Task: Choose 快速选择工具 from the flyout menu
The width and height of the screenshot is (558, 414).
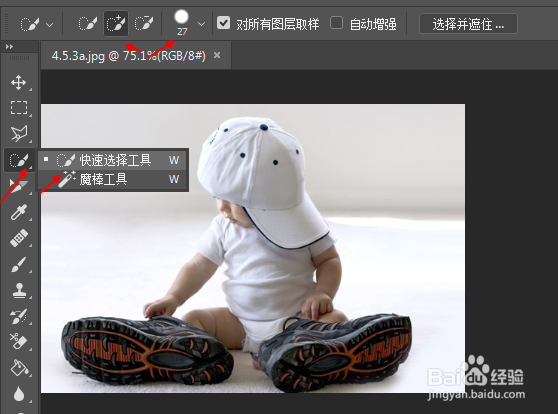Action: (113, 160)
